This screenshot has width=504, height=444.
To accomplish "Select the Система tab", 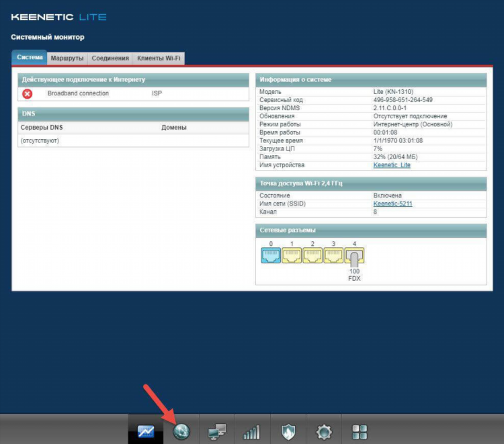I will pos(30,58).
